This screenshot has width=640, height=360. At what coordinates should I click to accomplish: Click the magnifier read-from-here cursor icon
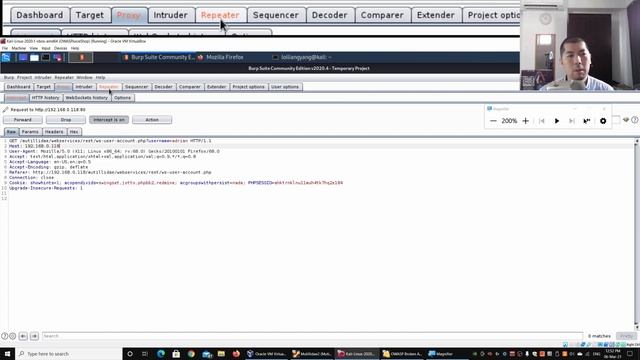click(587, 121)
